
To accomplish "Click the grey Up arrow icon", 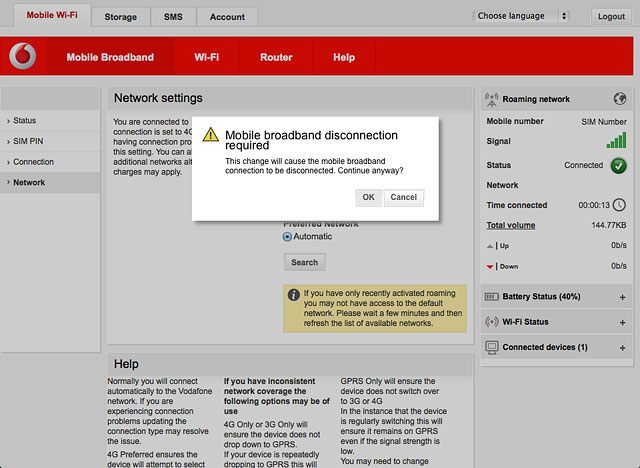I will click(x=490, y=246).
